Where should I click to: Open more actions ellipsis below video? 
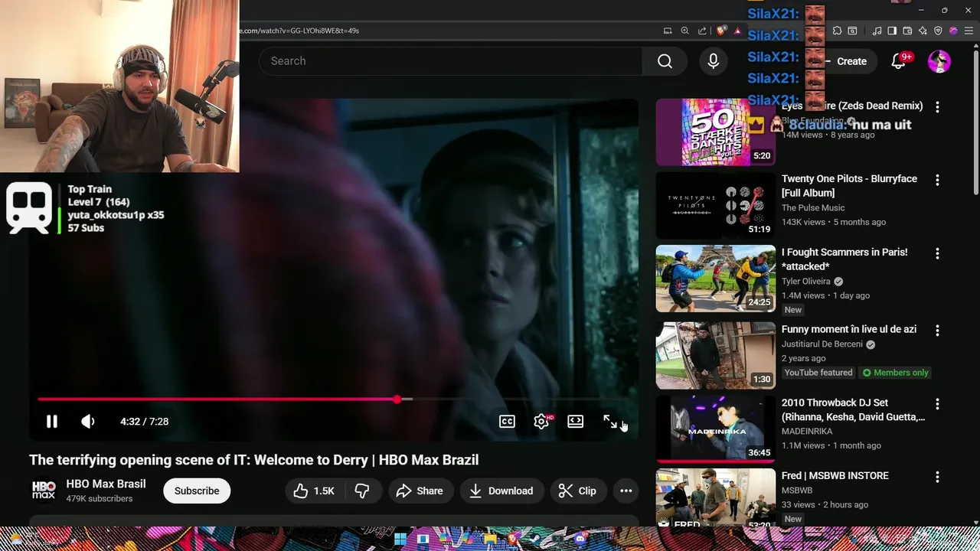pyautogui.click(x=626, y=491)
